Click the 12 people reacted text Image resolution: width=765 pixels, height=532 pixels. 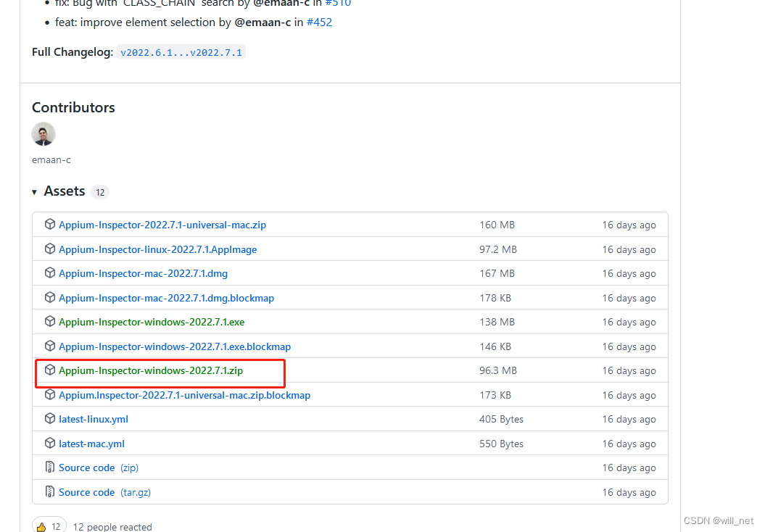point(112,527)
